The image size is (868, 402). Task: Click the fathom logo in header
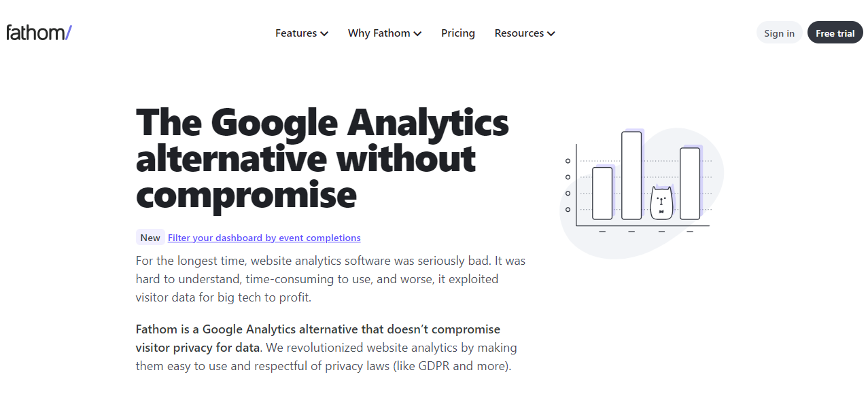pyautogui.click(x=39, y=32)
